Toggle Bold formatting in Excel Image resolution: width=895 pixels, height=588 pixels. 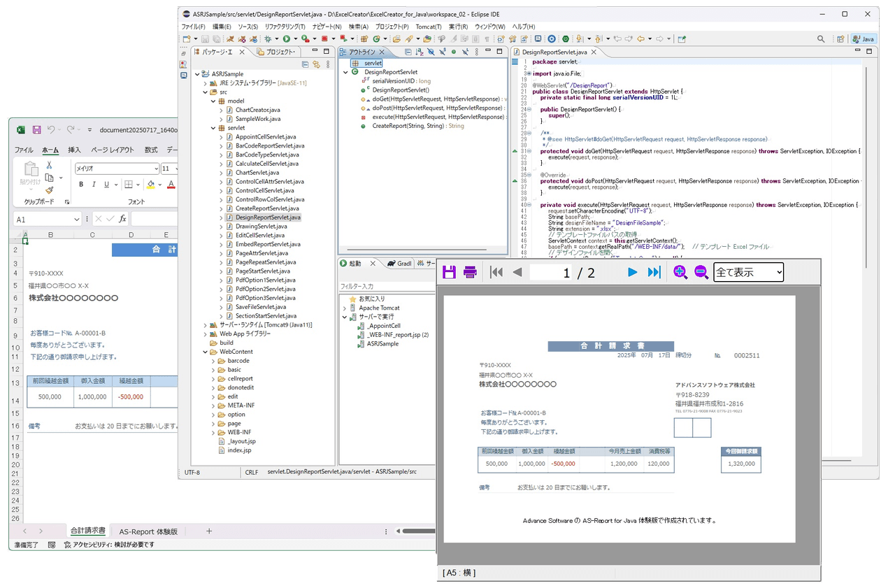pyautogui.click(x=81, y=185)
